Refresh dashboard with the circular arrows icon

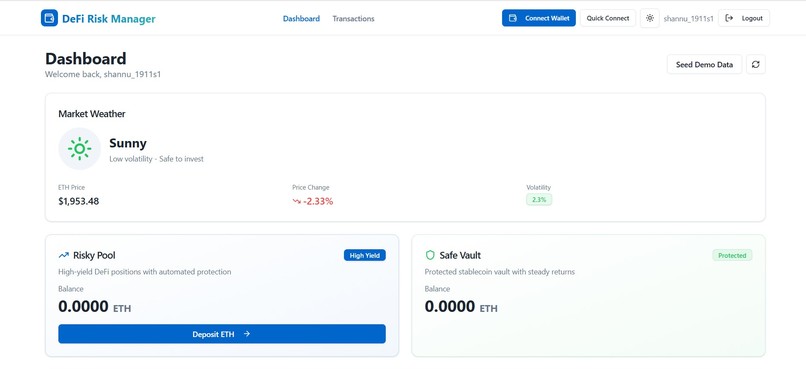pos(756,65)
